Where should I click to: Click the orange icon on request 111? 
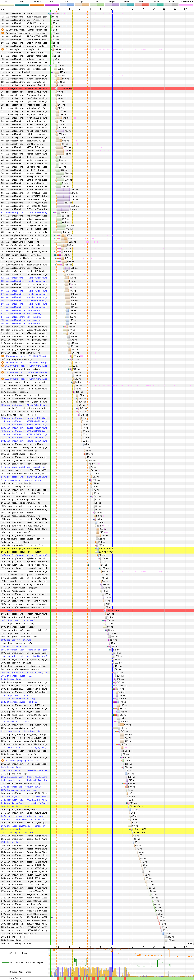(3, 373)
